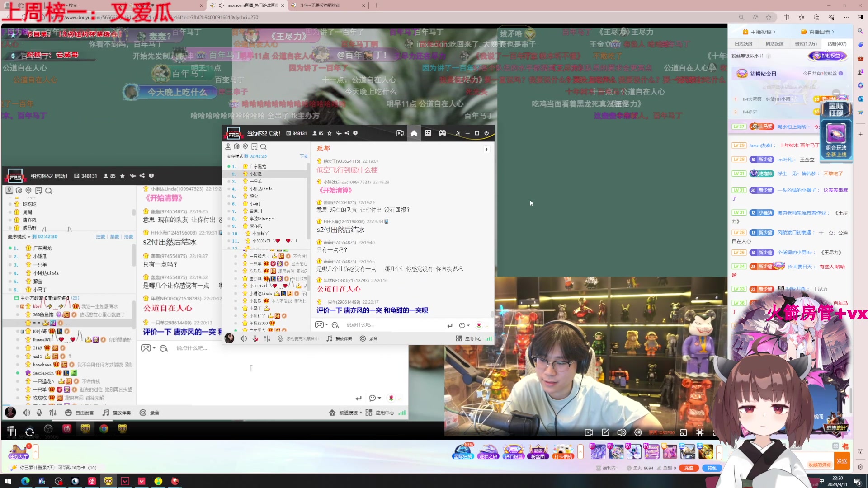Open emoji gamepad dropdown in front YY chat
Viewport: 868px width, 488px height.
pos(321,325)
